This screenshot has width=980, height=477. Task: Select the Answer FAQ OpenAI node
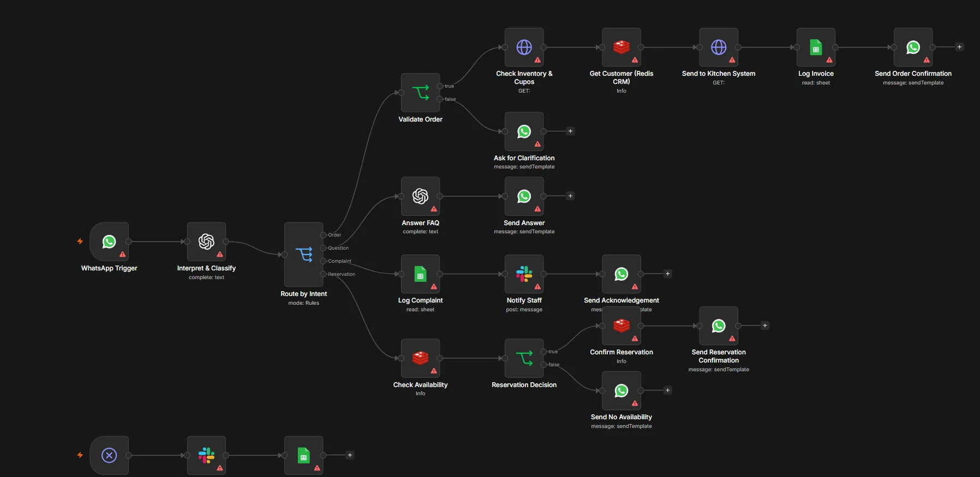(x=420, y=196)
